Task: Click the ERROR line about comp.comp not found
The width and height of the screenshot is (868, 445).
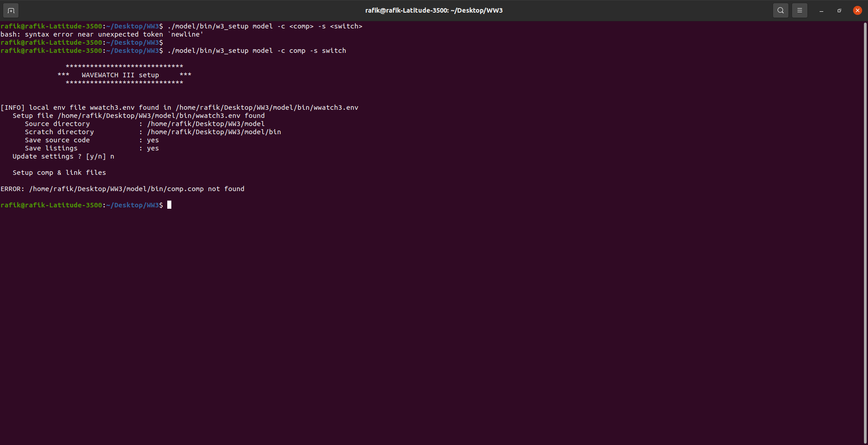Action: pos(122,189)
